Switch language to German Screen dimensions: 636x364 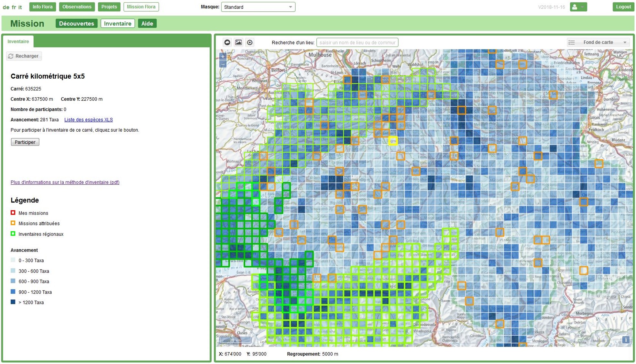point(6,7)
